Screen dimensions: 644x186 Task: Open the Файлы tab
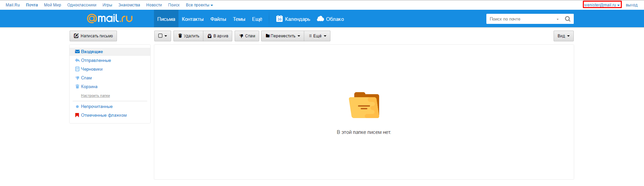pyautogui.click(x=218, y=19)
